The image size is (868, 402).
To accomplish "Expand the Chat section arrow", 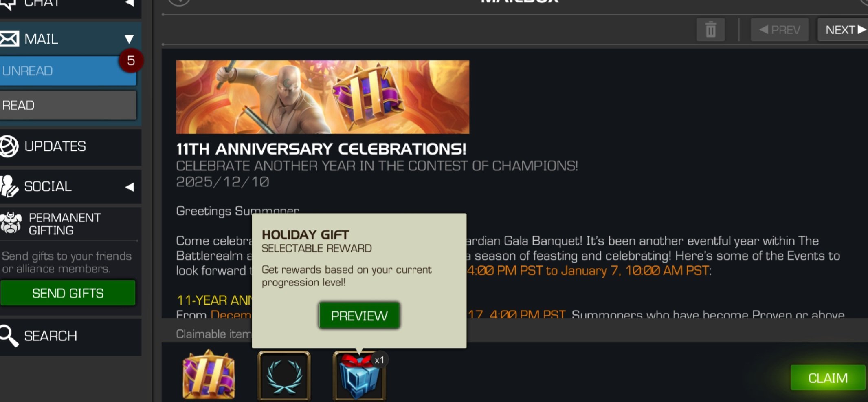I will point(130,3).
